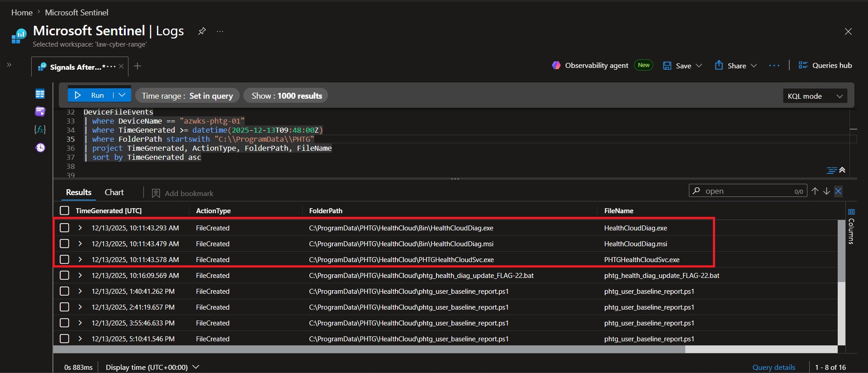Open the Save dropdown arrow
The image size is (868, 373).
pyautogui.click(x=699, y=66)
